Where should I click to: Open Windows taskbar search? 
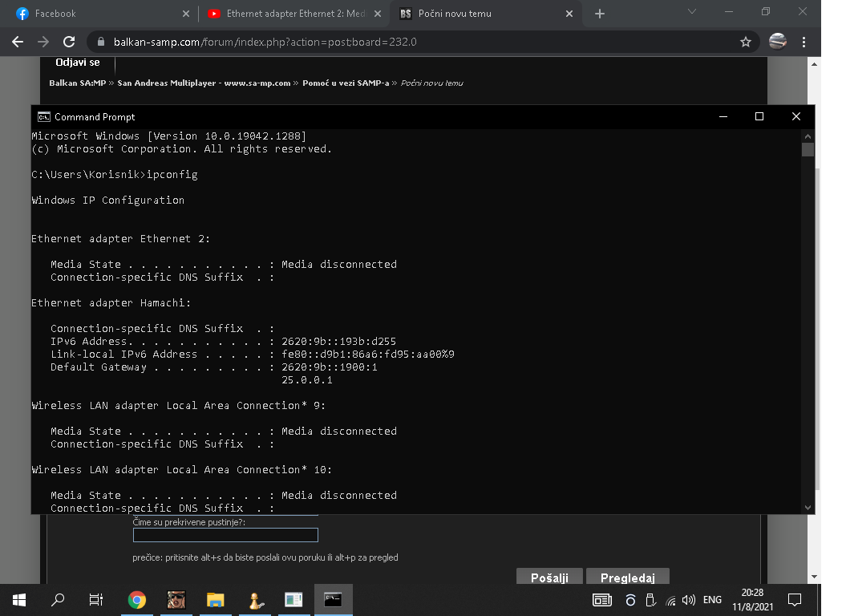coord(58,600)
